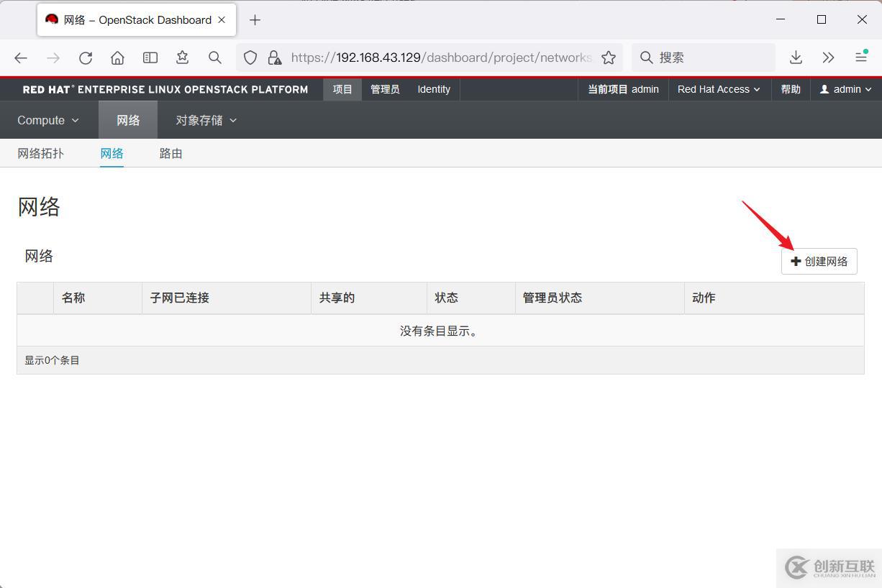Open the bookmarks star-list icon in toolbar

[182, 58]
